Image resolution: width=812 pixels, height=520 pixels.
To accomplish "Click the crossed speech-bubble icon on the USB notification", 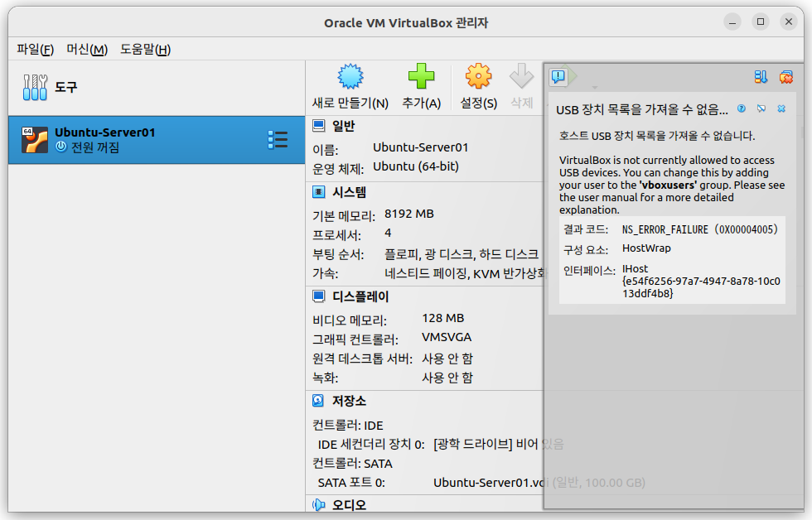I will [761, 108].
